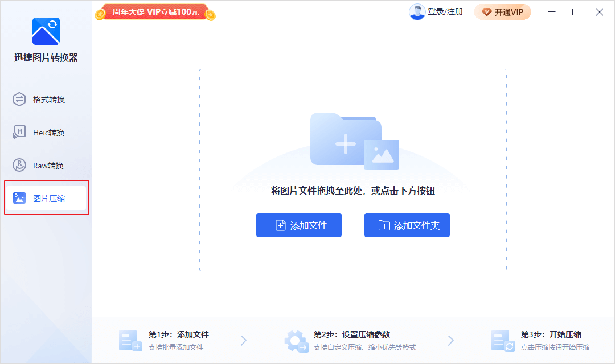Open the 第1步 添加文件 step icon

(x=130, y=340)
